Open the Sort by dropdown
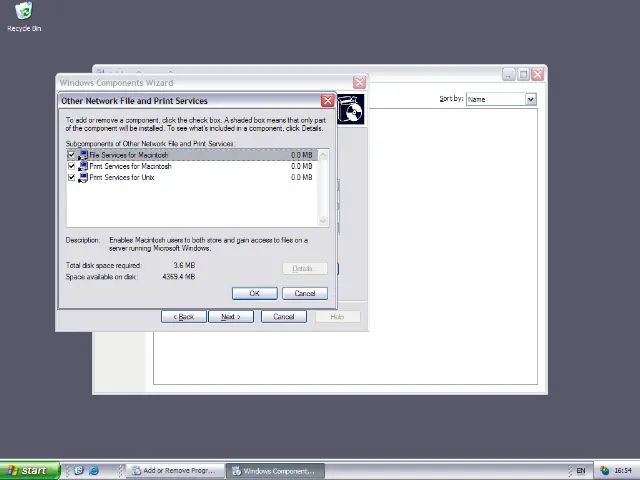 pyautogui.click(x=531, y=99)
